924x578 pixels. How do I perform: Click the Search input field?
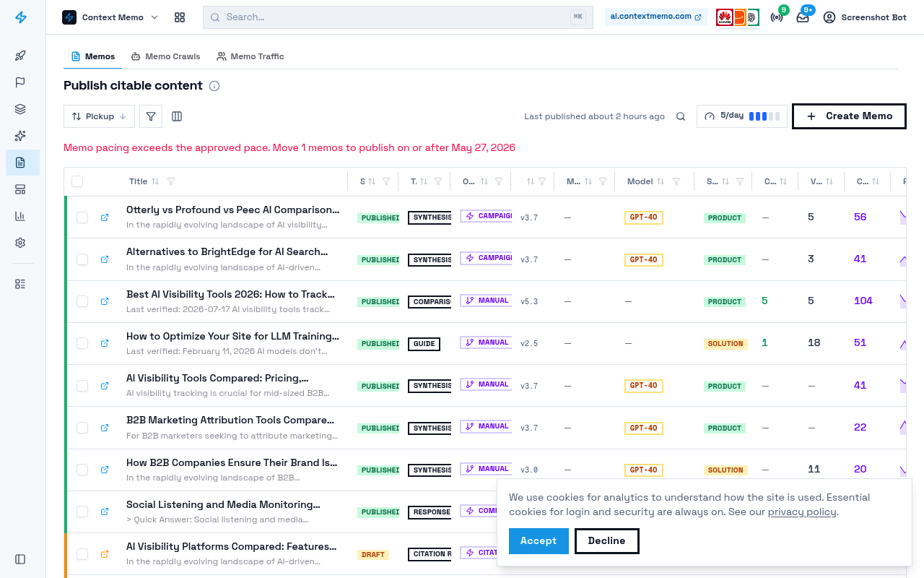coord(398,17)
